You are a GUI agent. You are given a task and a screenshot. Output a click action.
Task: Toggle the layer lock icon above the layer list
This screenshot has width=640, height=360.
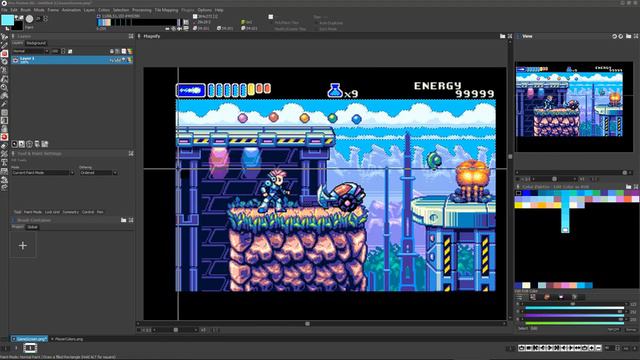pyautogui.click(x=111, y=51)
